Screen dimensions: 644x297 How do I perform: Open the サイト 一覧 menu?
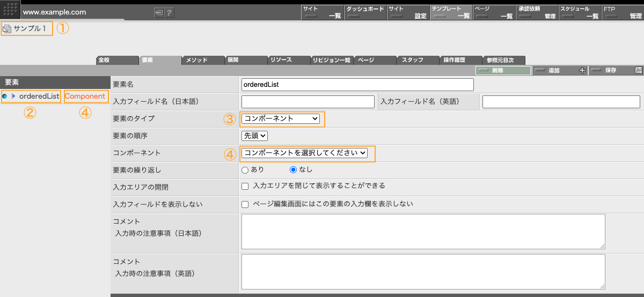[x=322, y=12]
